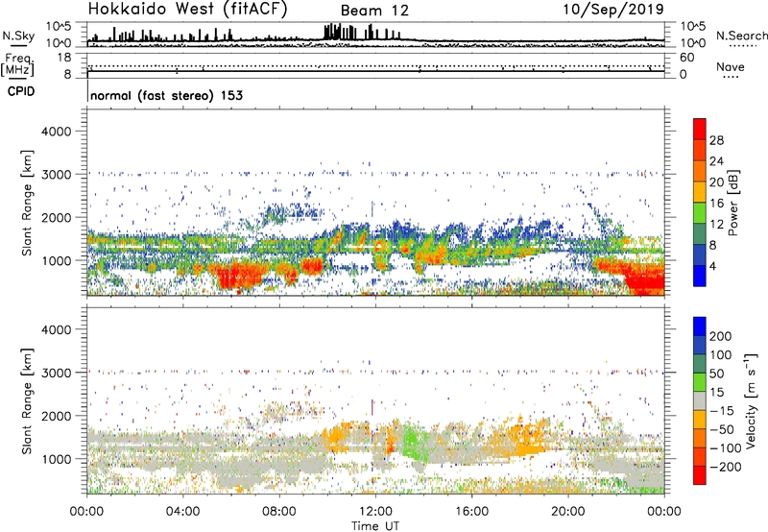This screenshot has width=768, height=532.
Task: Click the 'CPID' row label
Action: pyautogui.click(x=21, y=91)
